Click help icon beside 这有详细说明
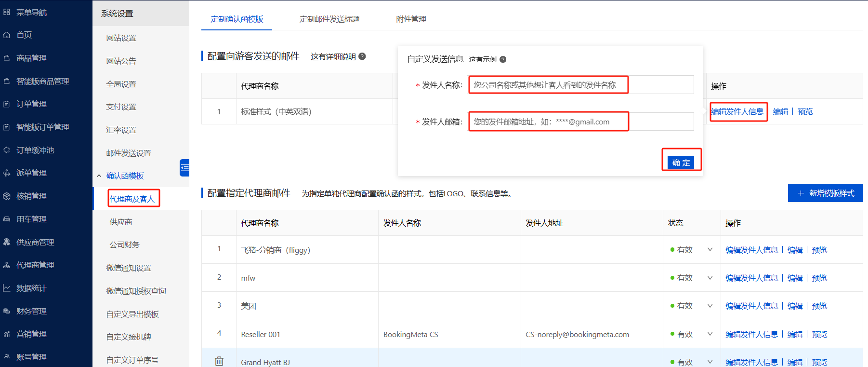Viewport: 868px width, 367px height. tap(362, 56)
